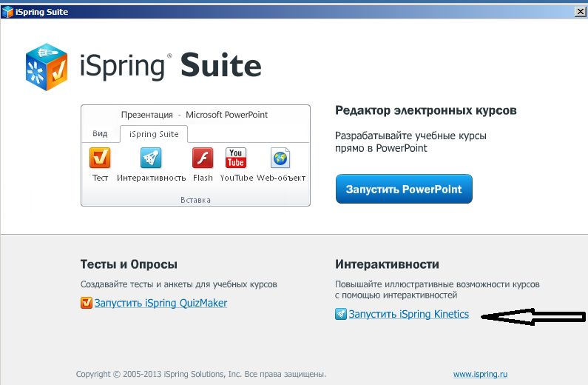The height and width of the screenshot is (385, 588).
Task: Close the iSpring Suite window
Action: (581, 12)
